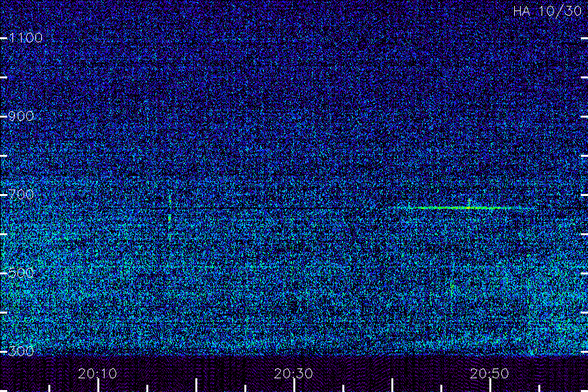This screenshot has height=392, width=588.
Task: Click the 500 frequency axis label
Action: 21,272
